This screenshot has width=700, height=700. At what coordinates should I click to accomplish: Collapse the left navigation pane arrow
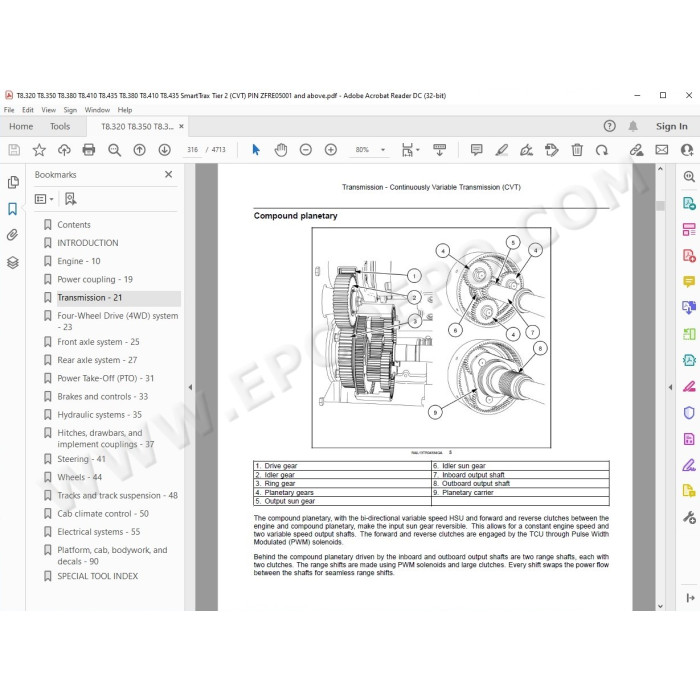[190, 388]
